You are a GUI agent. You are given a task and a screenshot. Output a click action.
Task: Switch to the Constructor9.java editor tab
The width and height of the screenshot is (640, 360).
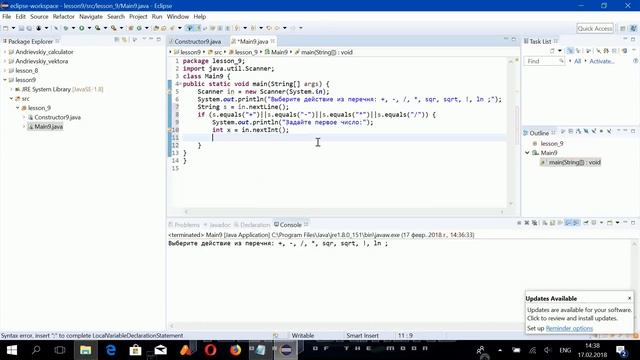[x=198, y=42]
